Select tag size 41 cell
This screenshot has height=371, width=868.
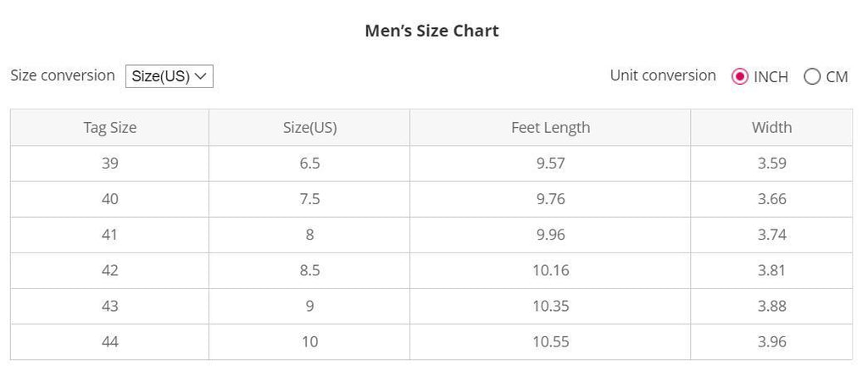point(109,235)
